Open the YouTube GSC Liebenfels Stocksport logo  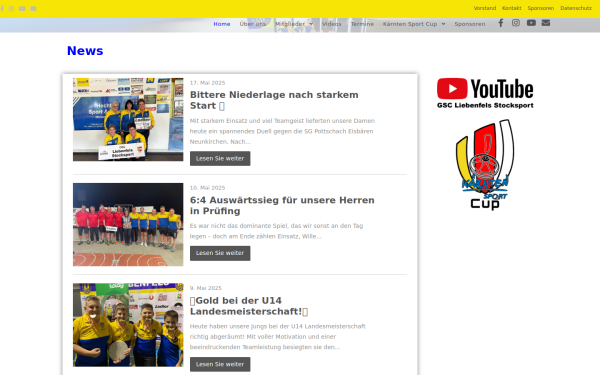[x=485, y=93]
